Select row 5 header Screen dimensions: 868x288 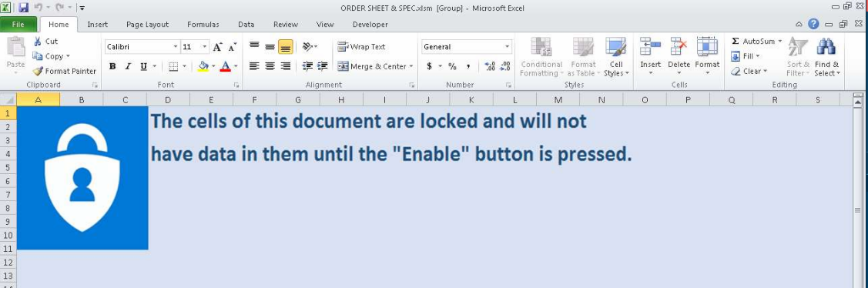[8, 167]
